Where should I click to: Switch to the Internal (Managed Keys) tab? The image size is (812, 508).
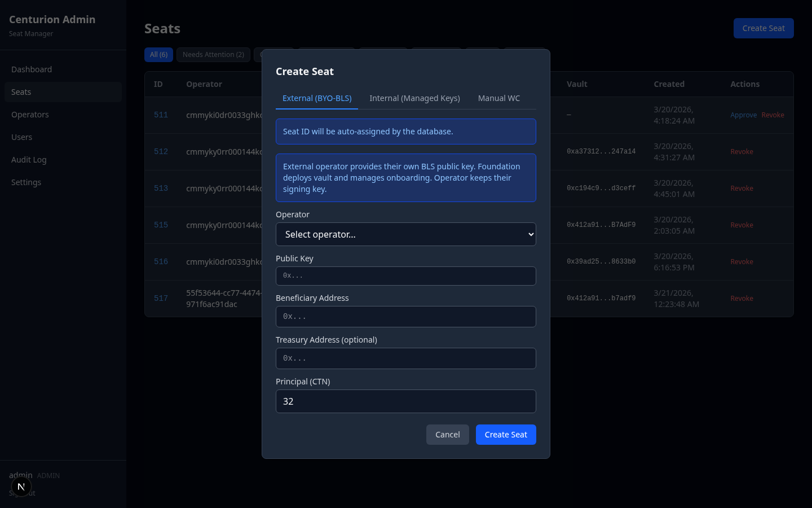pyautogui.click(x=414, y=98)
